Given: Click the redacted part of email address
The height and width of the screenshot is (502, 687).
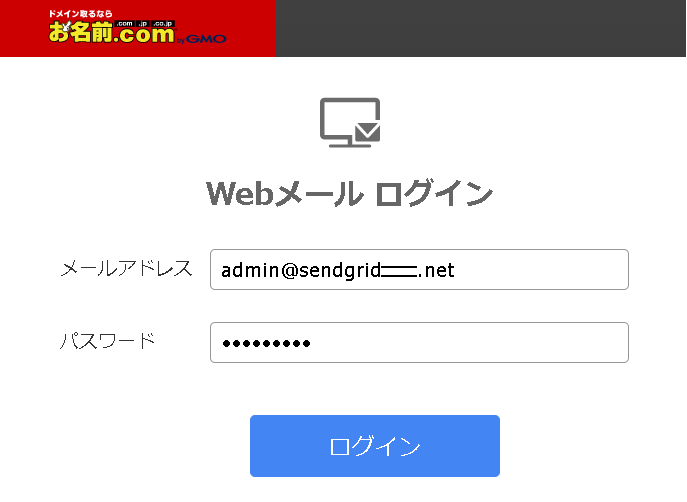Looking at the screenshot, I should 399,271.
